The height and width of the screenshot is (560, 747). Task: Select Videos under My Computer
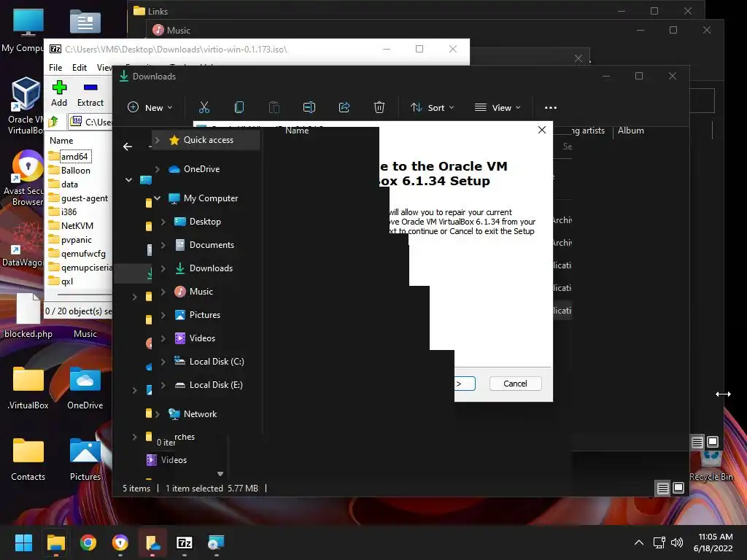(x=203, y=338)
